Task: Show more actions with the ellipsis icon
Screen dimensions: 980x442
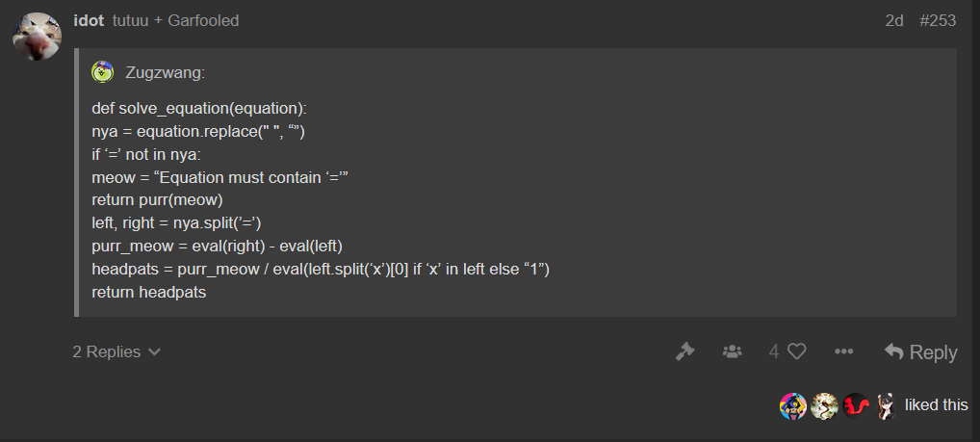Action: (843, 352)
